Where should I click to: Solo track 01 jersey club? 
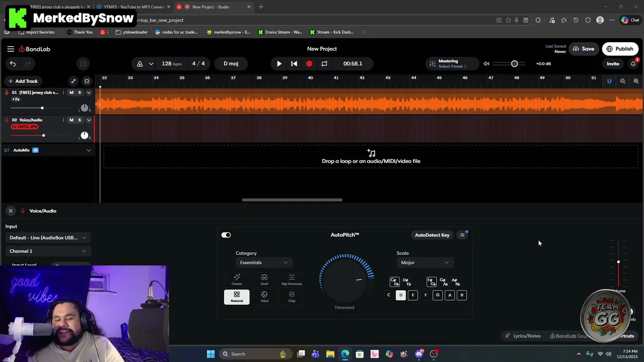pyautogui.click(x=79, y=93)
